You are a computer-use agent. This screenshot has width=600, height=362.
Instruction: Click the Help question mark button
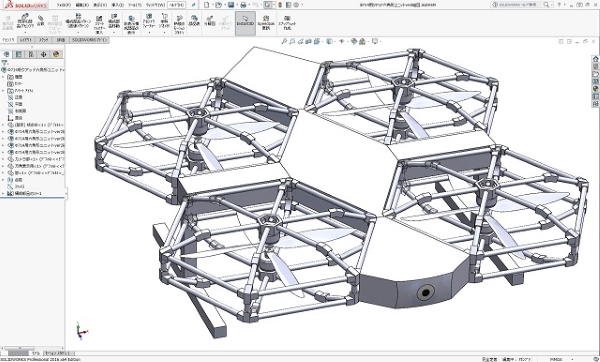click(x=559, y=5)
